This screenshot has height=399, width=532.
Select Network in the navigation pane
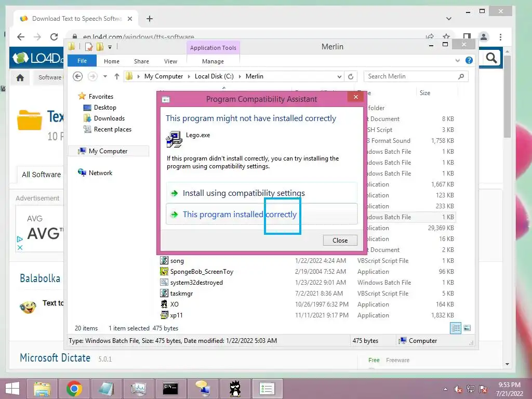100,172
